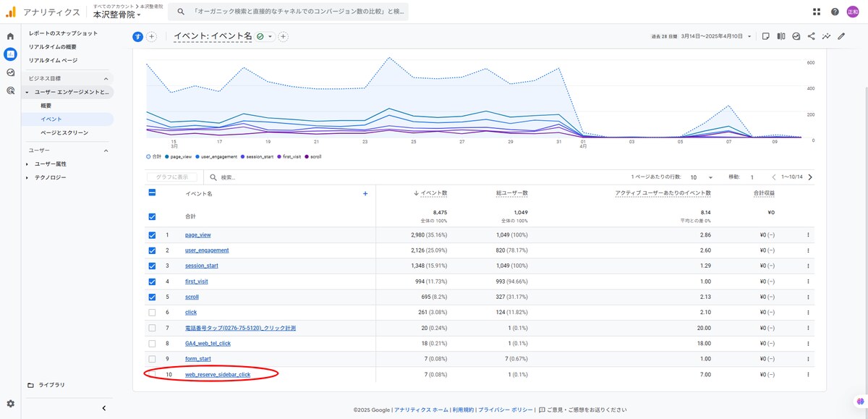
Task: Open the row menu for web_reserve_sidebar_click
Action: (x=808, y=375)
